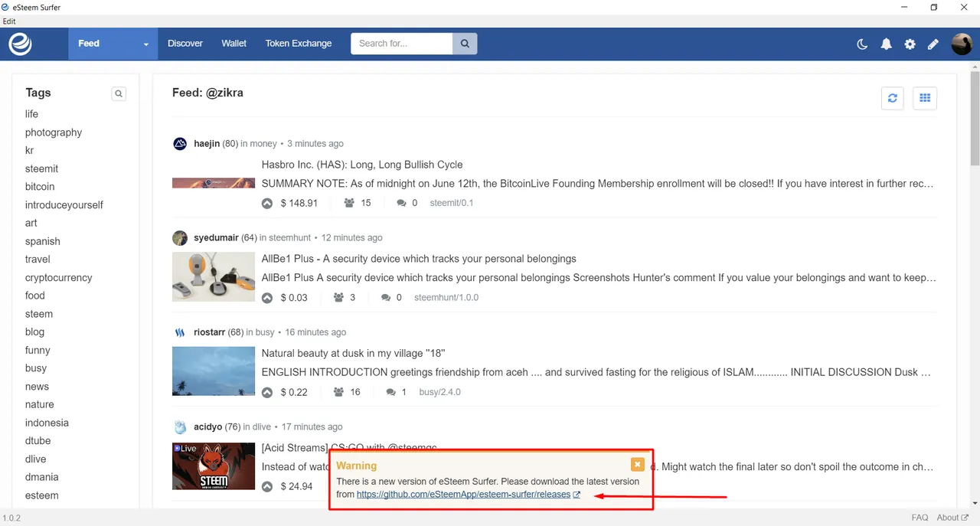Open the About link

[x=952, y=518]
